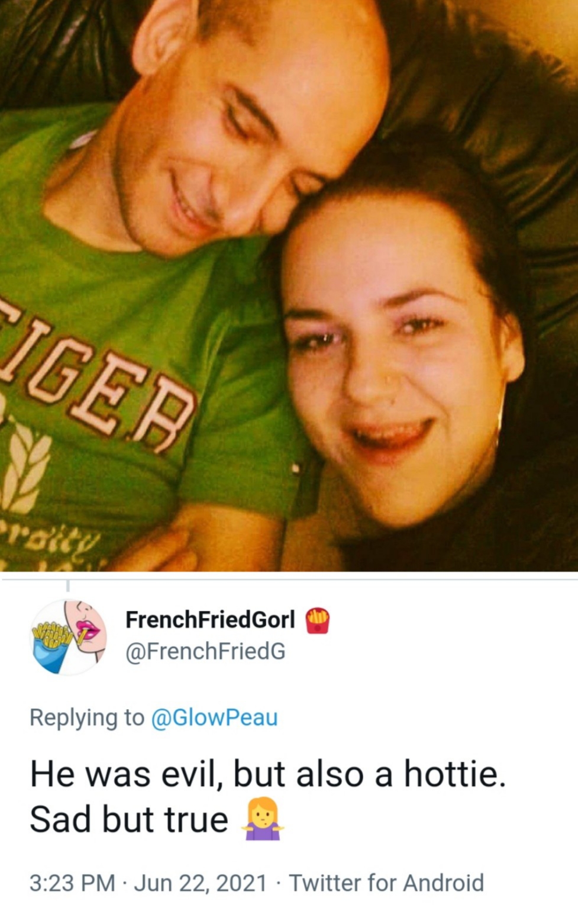Click the 'Replying to' label

87,717
